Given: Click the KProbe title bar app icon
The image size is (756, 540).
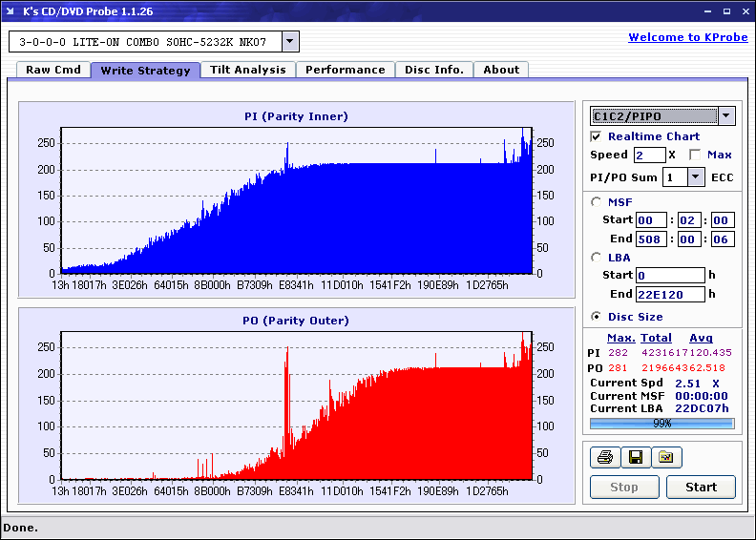Looking at the screenshot, I should click(x=10, y=11).
